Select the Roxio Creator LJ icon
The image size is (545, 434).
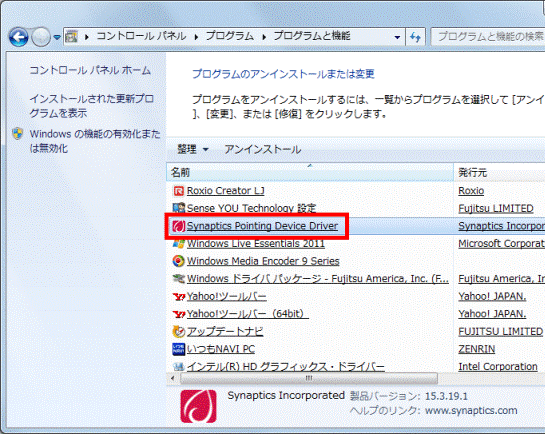point(178,191)
